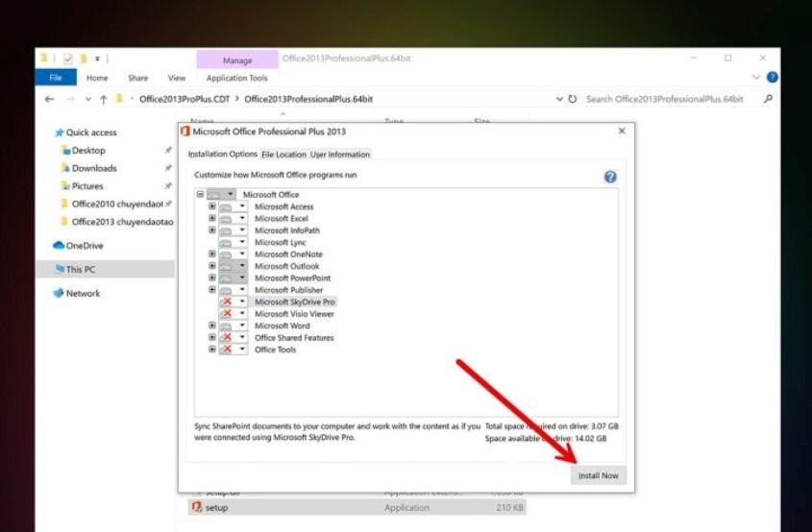Viewport: 812px width, 532px height.
Task: Open install option dropdown for Office Tools
Action: 233,349
